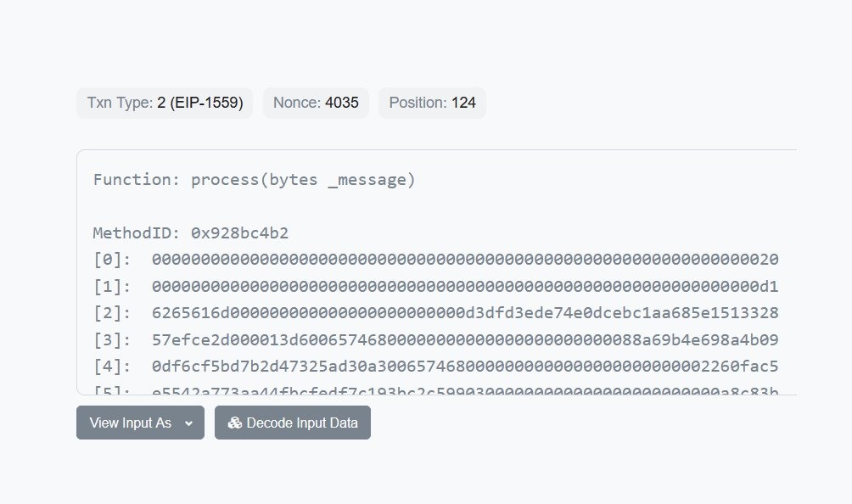The image size is (852, 504).
Task: Click the Function: process(bytes _message) line
Action: 255,180
